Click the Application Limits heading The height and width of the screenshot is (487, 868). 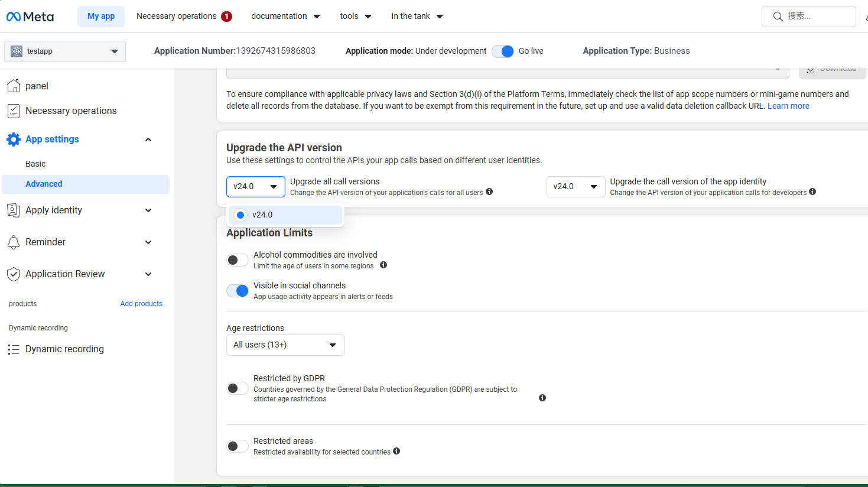pos(269,233)
